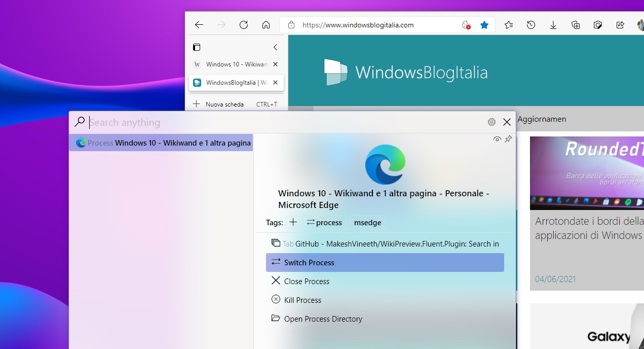Screen dimensions: 644x349
Task: Close the Windows 10 - Wikiwand tab
Action: (x=275, y=64)
